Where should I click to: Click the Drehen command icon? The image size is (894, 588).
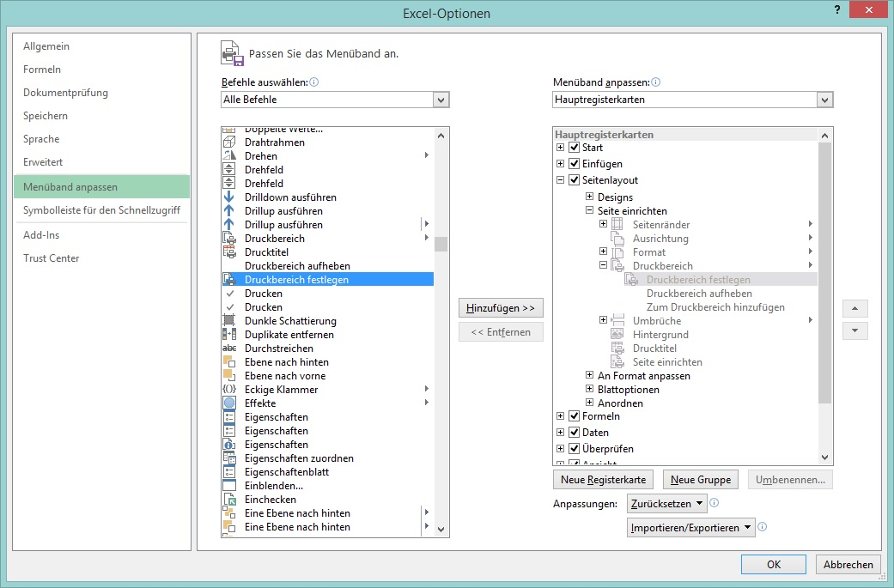229,156
